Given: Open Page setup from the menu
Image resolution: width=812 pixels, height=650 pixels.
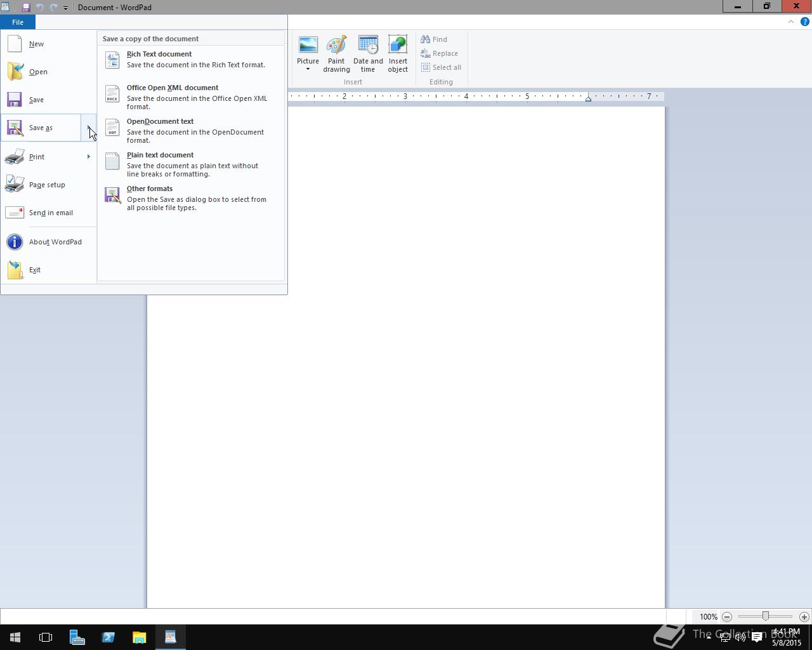Looking at the screenshot, I should tap(48, 185).
